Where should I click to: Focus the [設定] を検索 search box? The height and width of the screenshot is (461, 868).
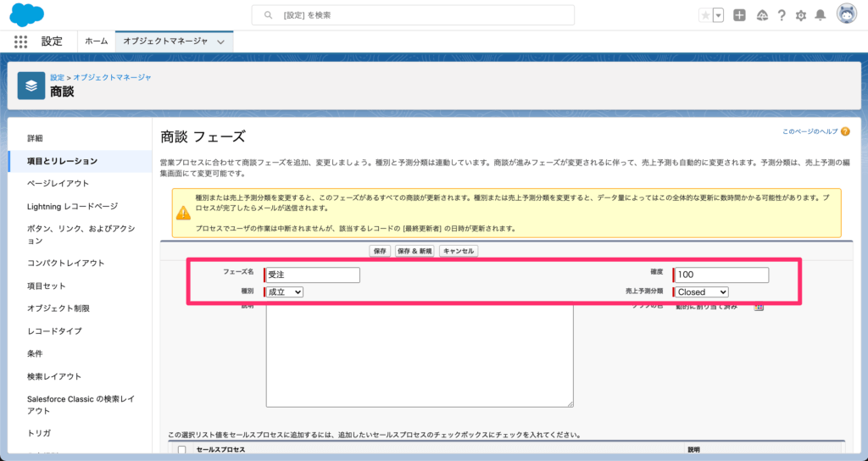(413, 15)
